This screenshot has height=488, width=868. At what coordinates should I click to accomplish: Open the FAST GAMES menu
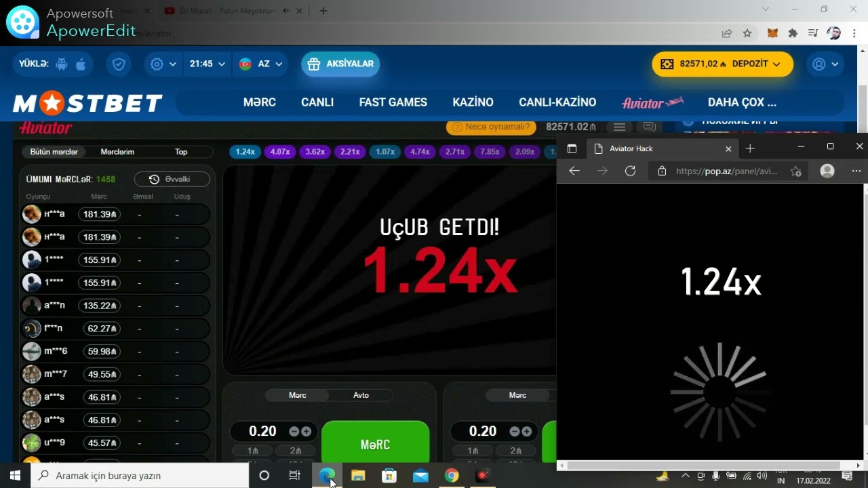point(393,102)
